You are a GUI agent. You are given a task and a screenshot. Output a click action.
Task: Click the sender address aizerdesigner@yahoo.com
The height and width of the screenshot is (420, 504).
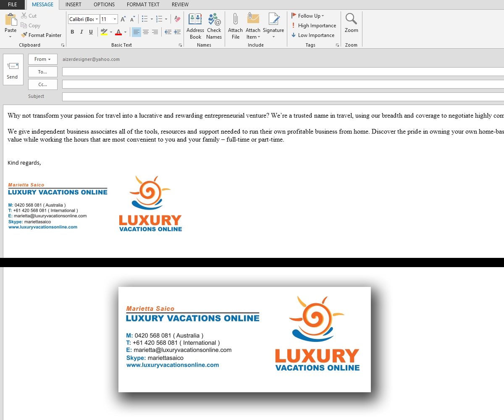[91, 59]
